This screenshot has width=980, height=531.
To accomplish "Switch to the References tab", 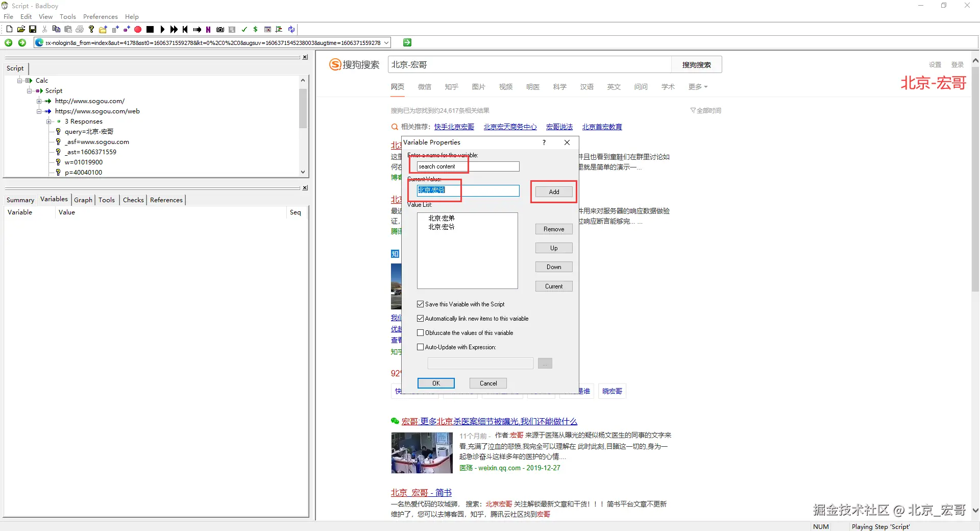I will (x=166, y=200).
